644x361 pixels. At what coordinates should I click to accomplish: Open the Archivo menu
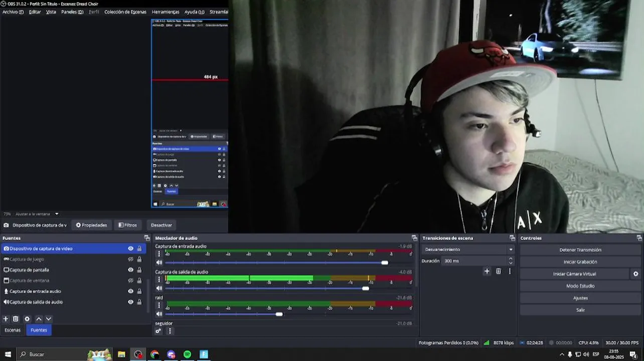point(13,12)
